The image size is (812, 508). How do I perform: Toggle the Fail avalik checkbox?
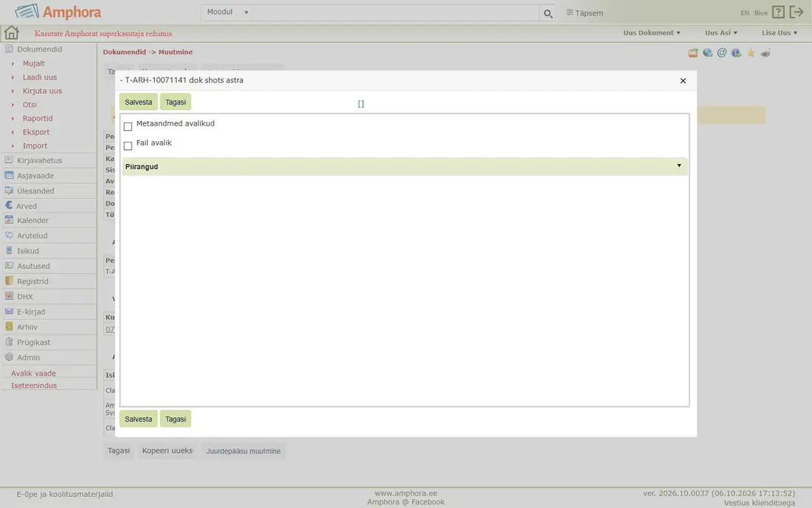(128, 145)
